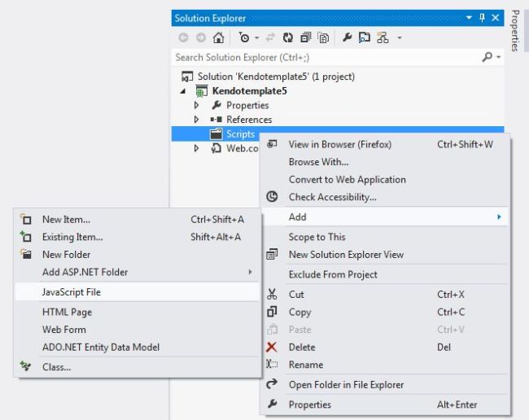This screenshot has width=529, height=420.
Task: Select the Properties tree item
Action: click(247, 106)
